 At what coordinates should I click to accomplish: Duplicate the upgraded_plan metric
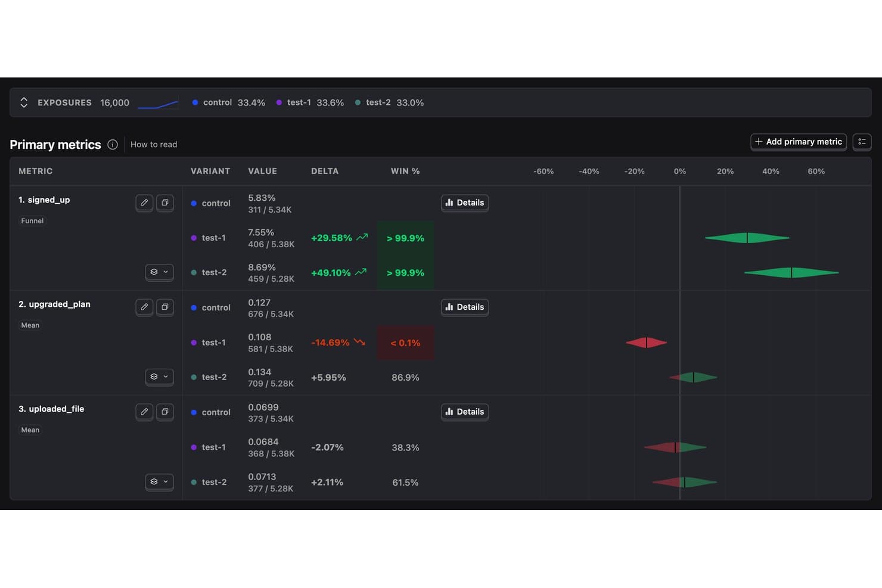tap(165, 307)
